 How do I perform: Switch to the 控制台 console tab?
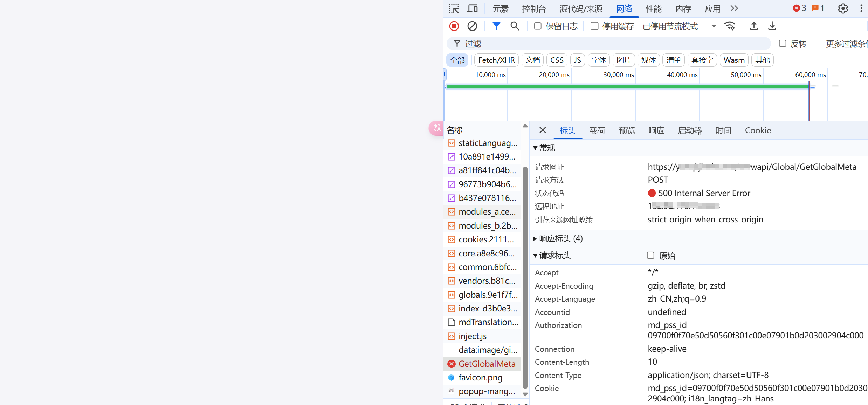click(533, 9)
